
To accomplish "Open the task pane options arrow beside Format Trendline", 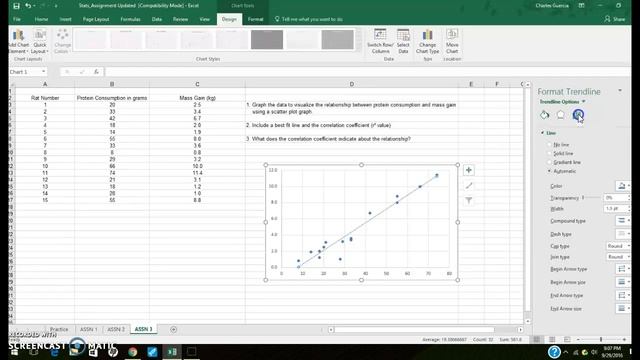I will click(620, 91).
